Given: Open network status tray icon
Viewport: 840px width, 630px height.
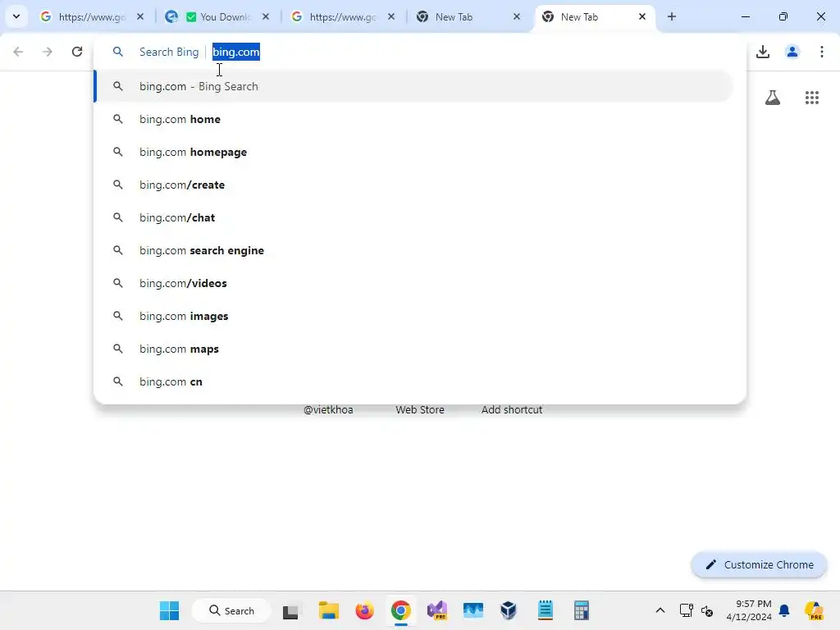Looking at the screenshot, I should coord(687,610).
